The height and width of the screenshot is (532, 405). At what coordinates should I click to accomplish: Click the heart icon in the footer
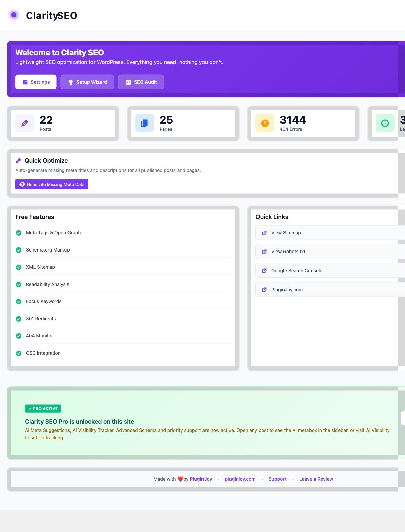(x=180, y=479)
